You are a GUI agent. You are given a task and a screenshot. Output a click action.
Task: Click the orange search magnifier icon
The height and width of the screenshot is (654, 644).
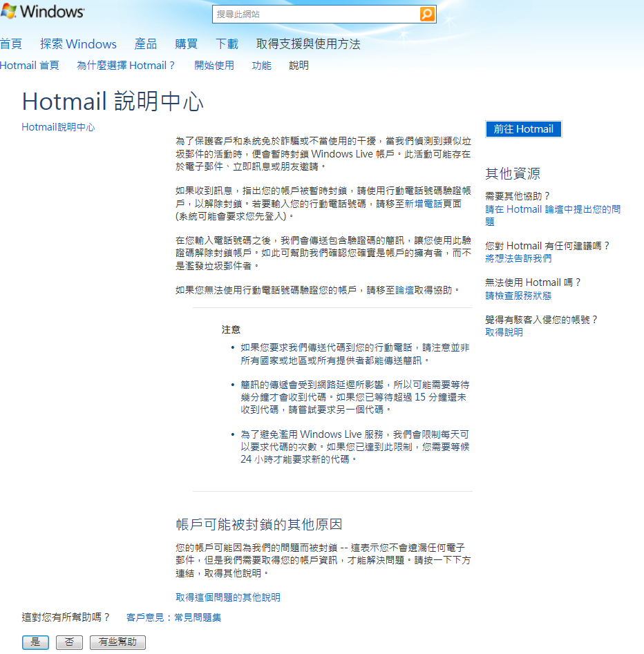pos(426,15)
